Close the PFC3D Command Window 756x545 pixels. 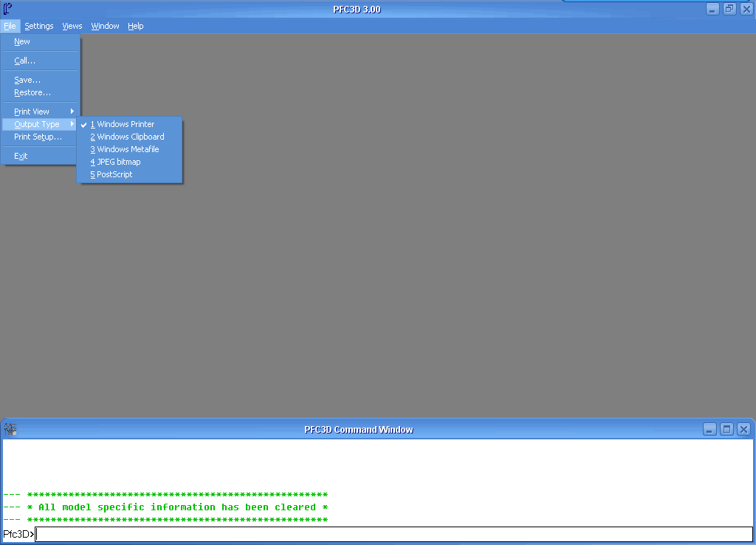coord(744,429)
